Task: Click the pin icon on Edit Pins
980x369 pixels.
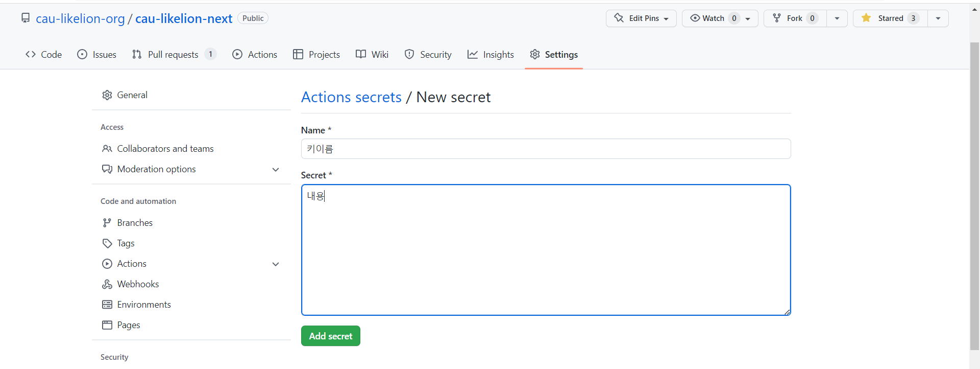Action: [619, 18]
